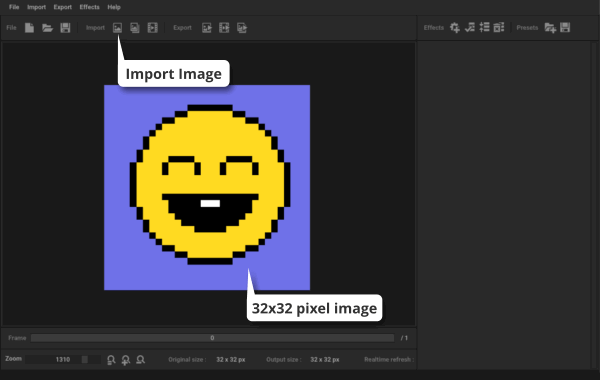The width and height of the screenshot is (600, 380).
Task: Create a new file with blank page icon
Action: pos(29,28)
